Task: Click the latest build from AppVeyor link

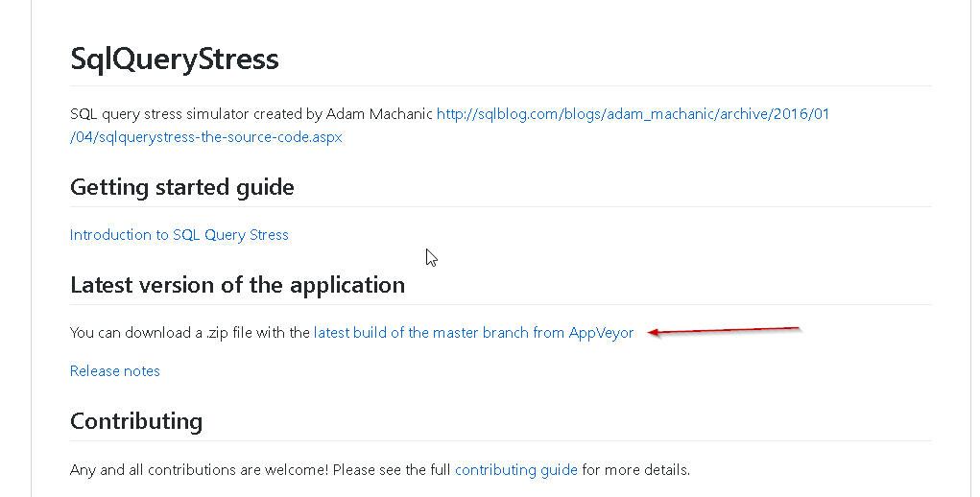Action: [x=473, y=333]
